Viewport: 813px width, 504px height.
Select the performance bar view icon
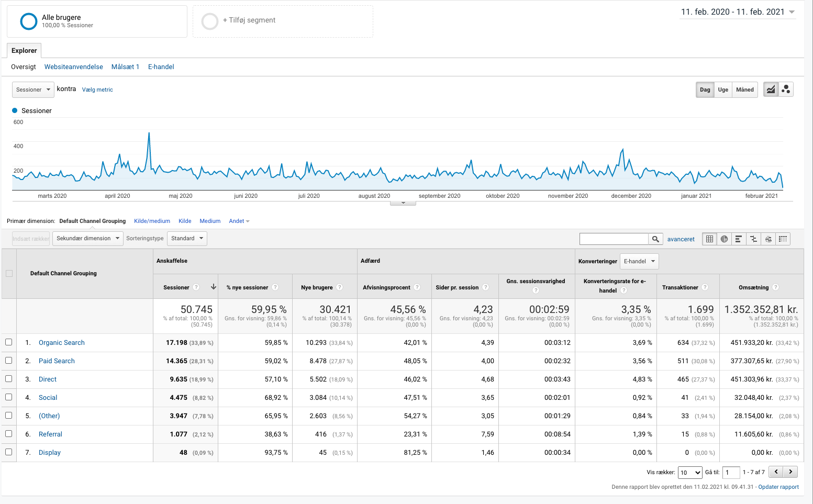point(739,239)
